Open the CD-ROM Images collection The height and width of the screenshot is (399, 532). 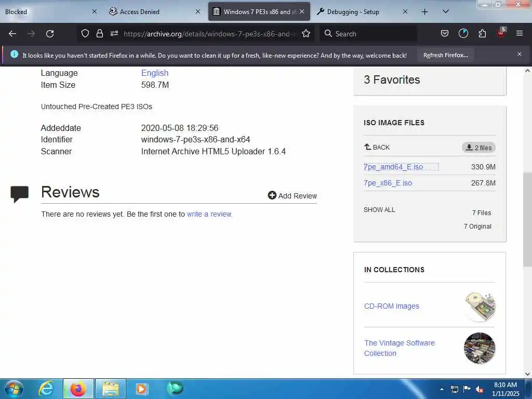pos(392,306)
